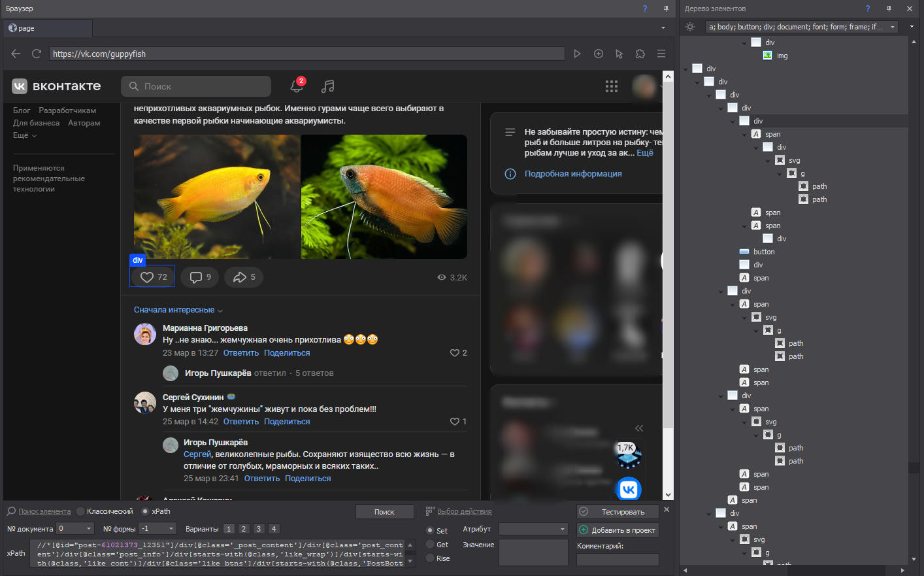Screen dimensions: 924x576
Task: Choose the Rise action radio
Action: pyautogui.click(x=430, y=558)
